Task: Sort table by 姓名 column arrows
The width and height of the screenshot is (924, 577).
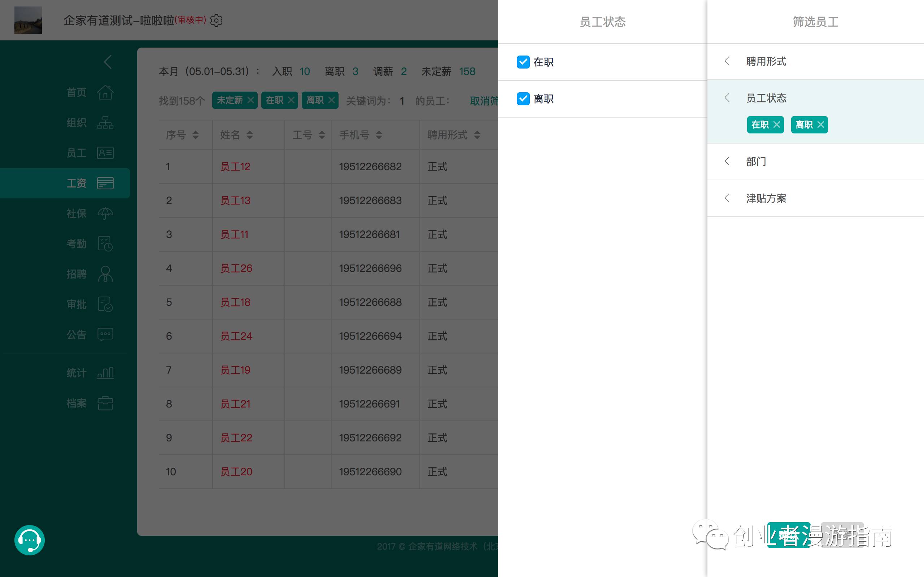Action: (x=250, y=135)
